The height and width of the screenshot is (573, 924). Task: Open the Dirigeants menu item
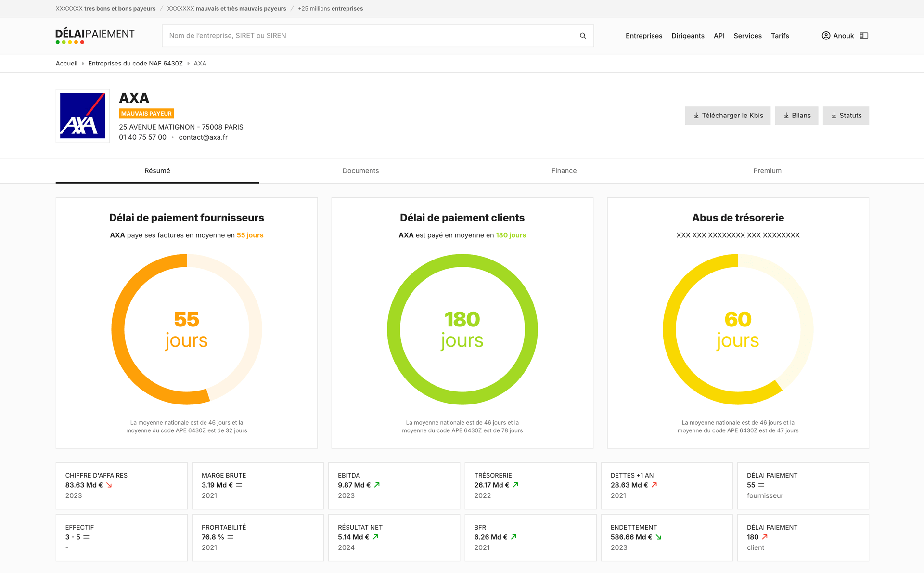688,36
